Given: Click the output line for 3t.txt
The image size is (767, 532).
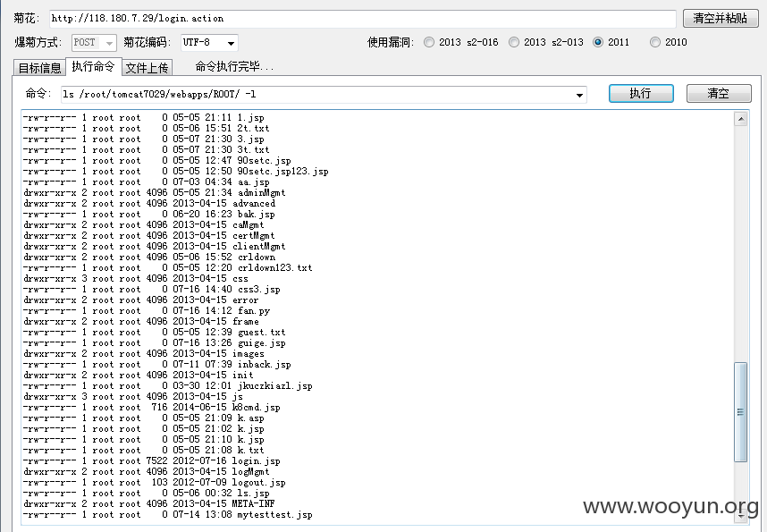Looking at the screenshot, I should pyautogui.click(x=146, y=150).
